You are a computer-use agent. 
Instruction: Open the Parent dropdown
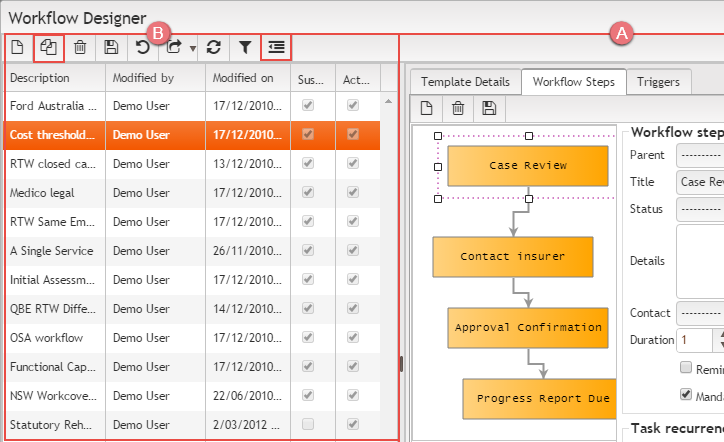(700, 155)
